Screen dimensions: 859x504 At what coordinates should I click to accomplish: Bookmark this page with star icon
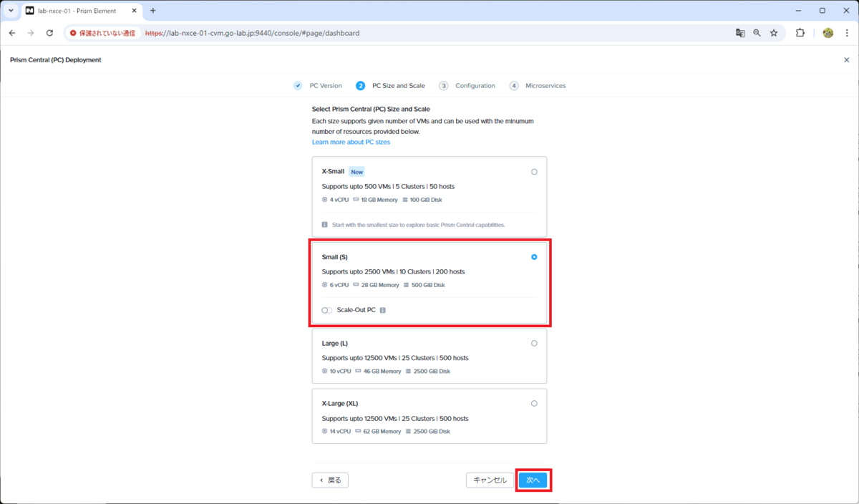click(774, 33)
